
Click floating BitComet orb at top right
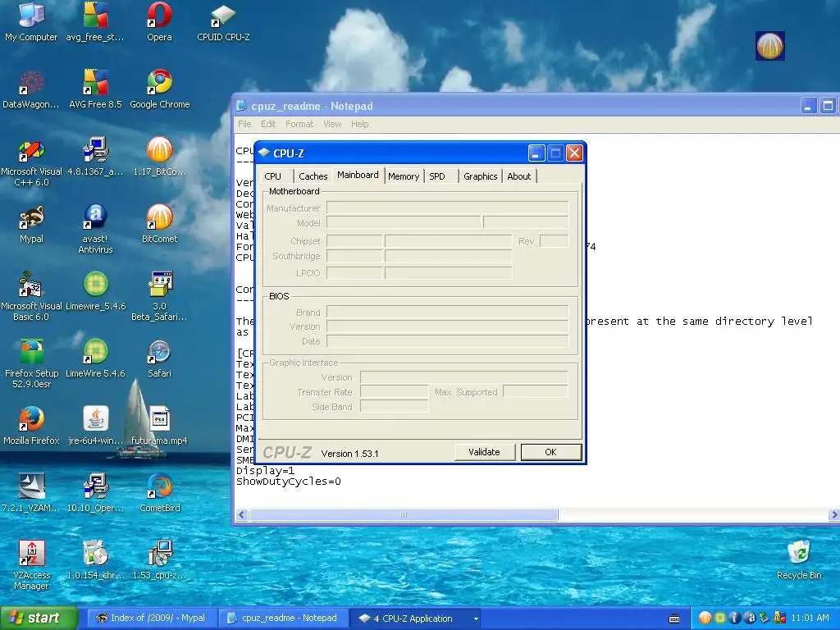click(x=769, y=46)
